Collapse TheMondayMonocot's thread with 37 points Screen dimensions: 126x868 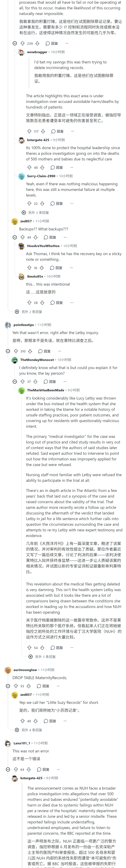[x=15, y=382]
